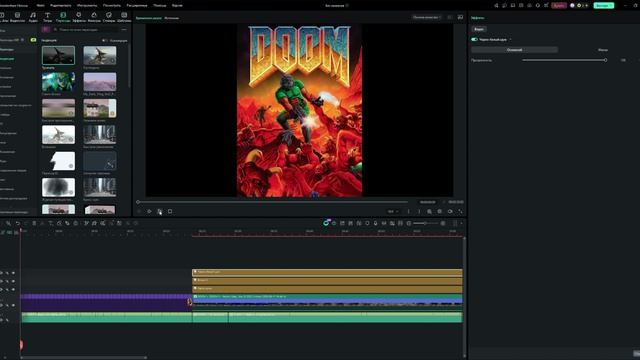The height and width of the screenshot is (360, 640).
Task: Open the preview zoom level dropdown below preview
Action: [393, 211]
